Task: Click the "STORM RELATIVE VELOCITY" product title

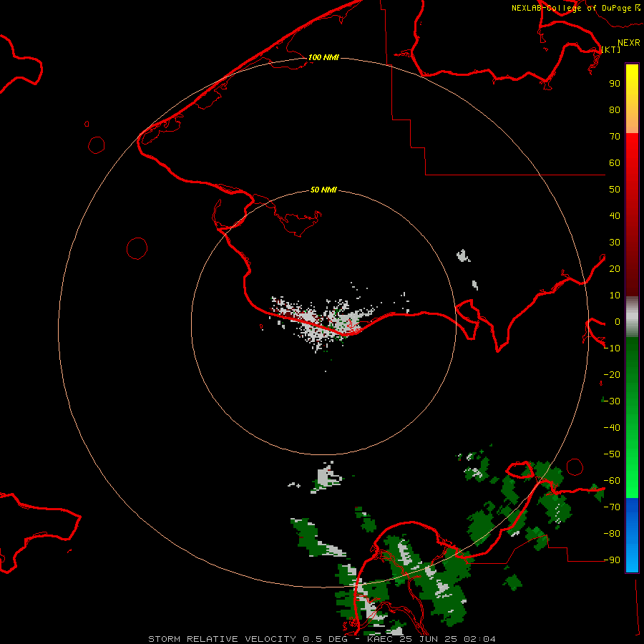Action: pyautogui.click(x=222, y=639)
